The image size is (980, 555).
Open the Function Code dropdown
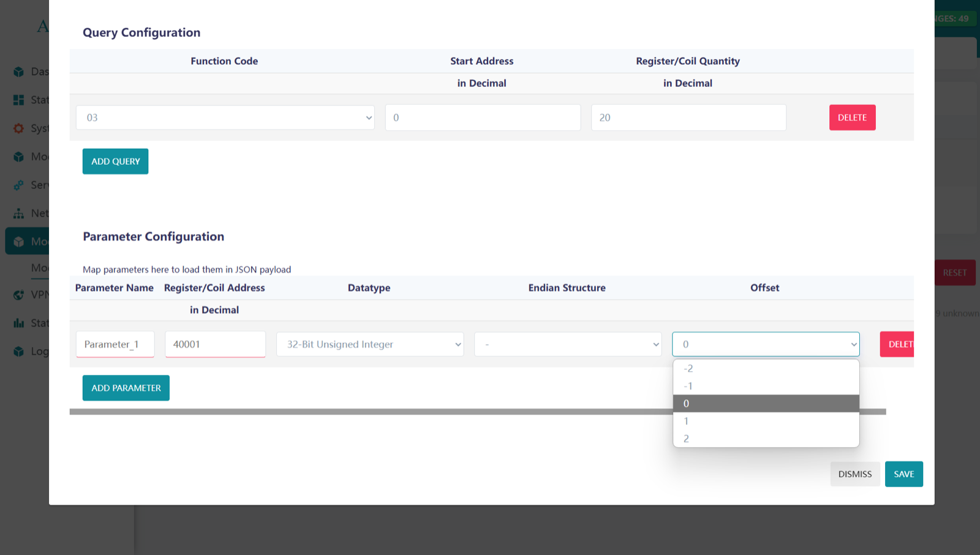(x=225, y=118)
